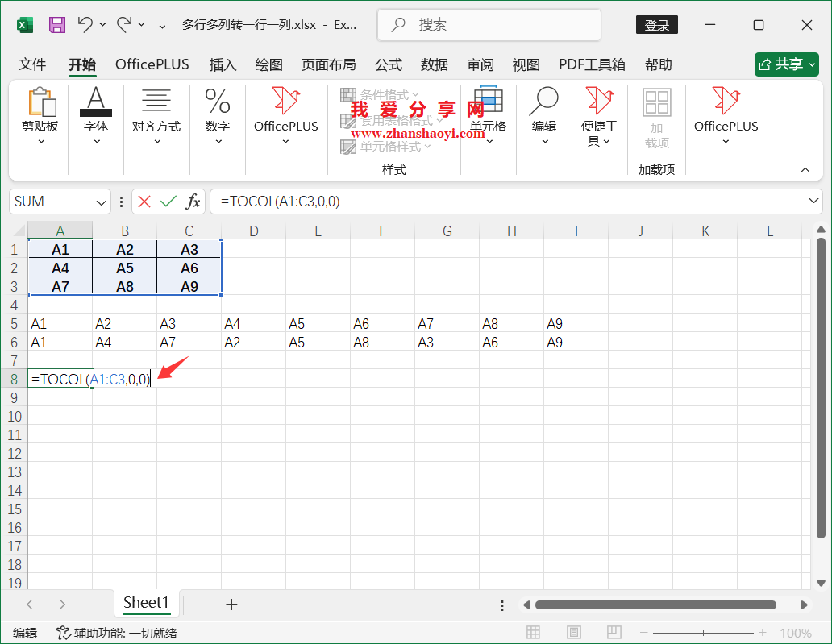832x644 pixels.
Task: Click the 加载项 icon
Action: [x=656, y=117]
